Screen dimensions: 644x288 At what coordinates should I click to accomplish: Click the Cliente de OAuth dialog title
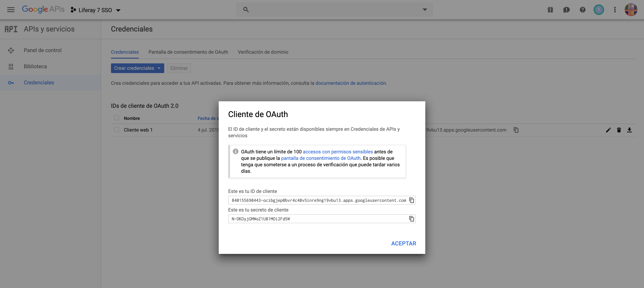(258, 114)
